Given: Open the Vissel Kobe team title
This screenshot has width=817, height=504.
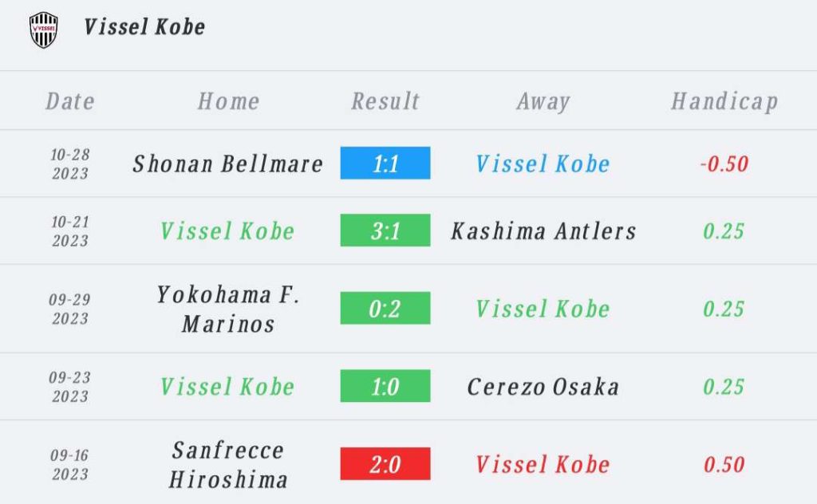Looking at the screenshot, I should (144, 27).
